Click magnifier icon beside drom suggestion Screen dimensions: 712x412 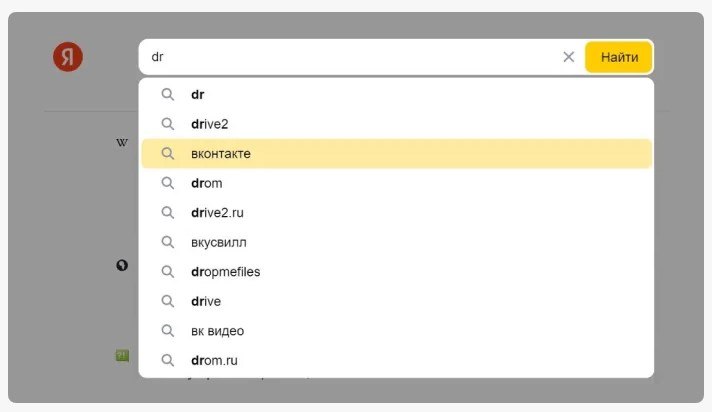(x=168, y=183)
